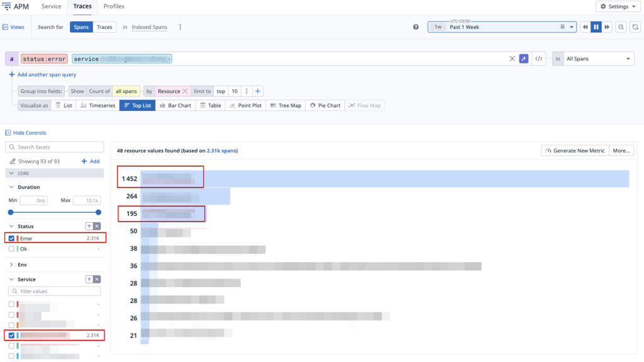Search for Spans
The height and width of the screenshot is (362, 644).
point(81,27)
